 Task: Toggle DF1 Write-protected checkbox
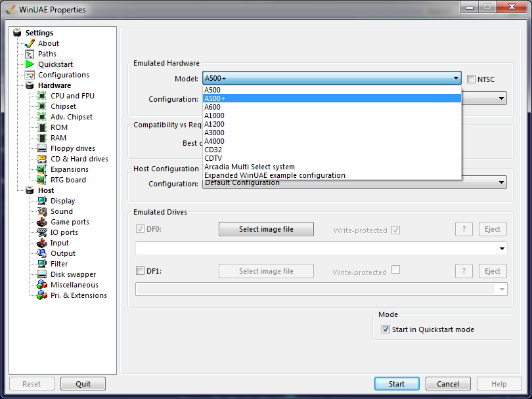pos(395,270)
